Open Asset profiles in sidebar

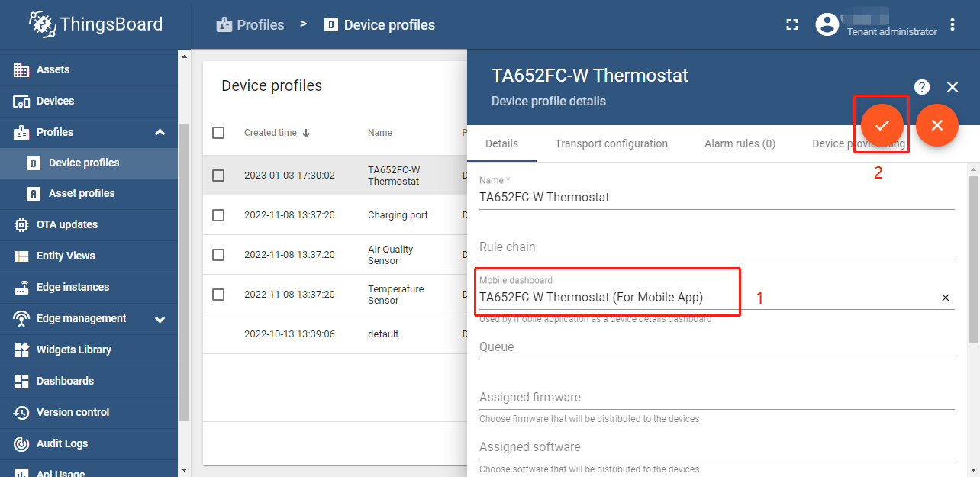pos(89,193)
